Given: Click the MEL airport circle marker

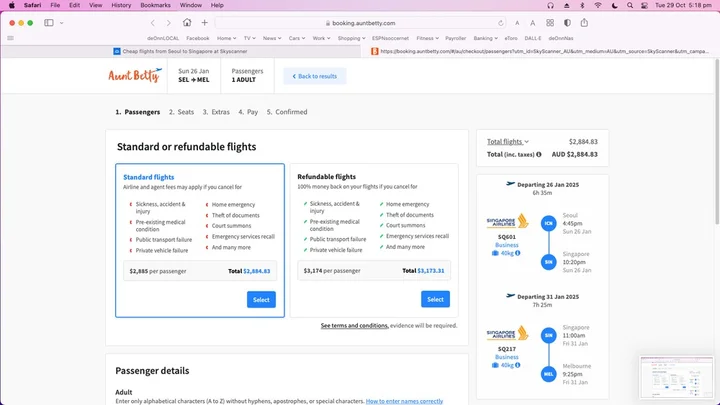Looking at the screenshot, I should coord(548,373).
